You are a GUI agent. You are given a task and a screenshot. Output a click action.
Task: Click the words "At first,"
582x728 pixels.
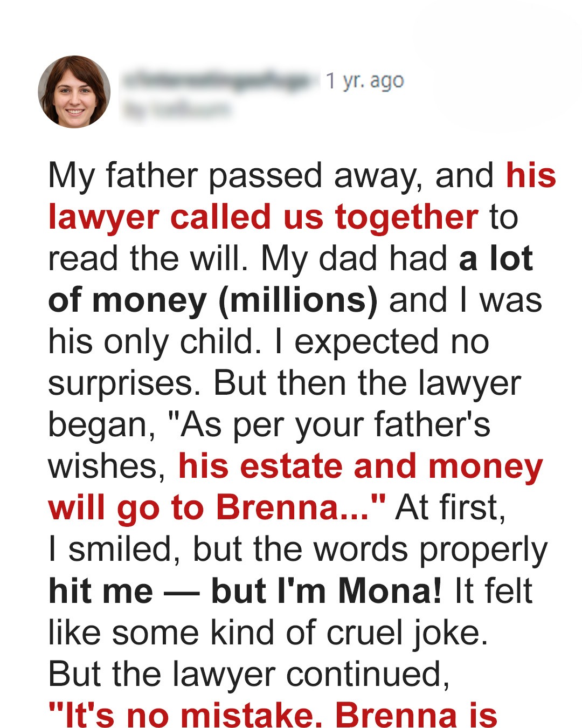pos(451,507)
